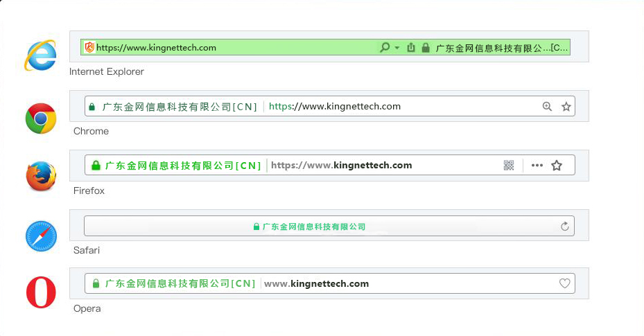Click the red Opera logo
The width and height of the screenshot is (644, 336).
40,292
